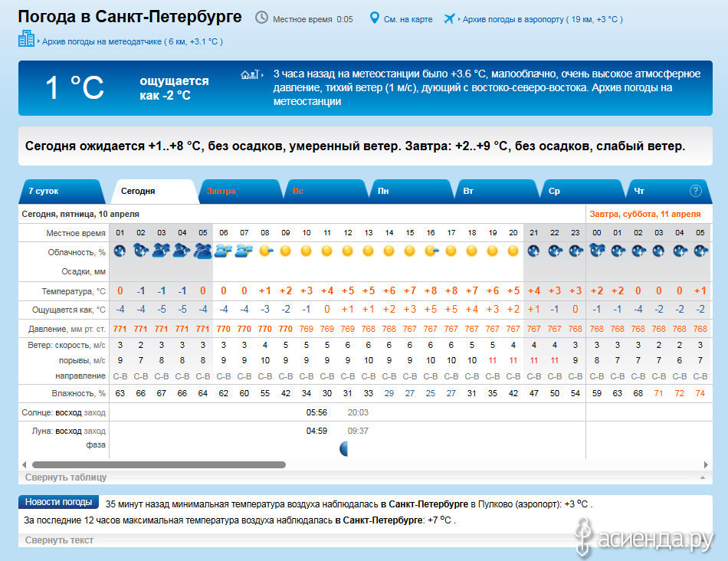The width and height of the screenshot is (728, 561).
Task: Click the map pin icon
Action: click(375, 18)
